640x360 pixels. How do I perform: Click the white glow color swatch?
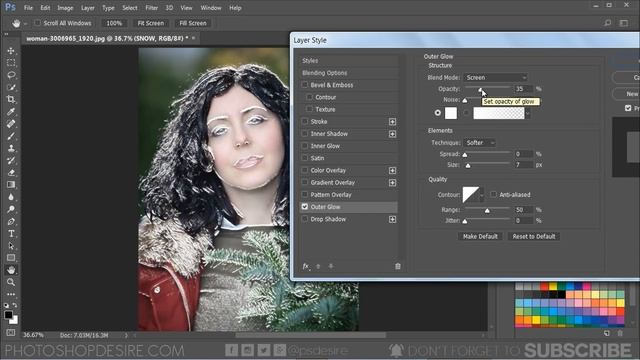[451, 113]
